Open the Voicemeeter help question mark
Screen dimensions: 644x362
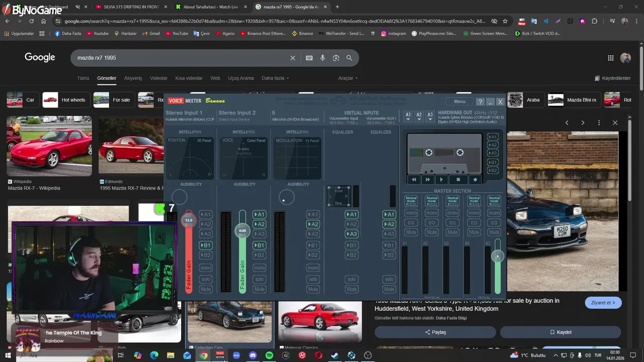point(480,102)
